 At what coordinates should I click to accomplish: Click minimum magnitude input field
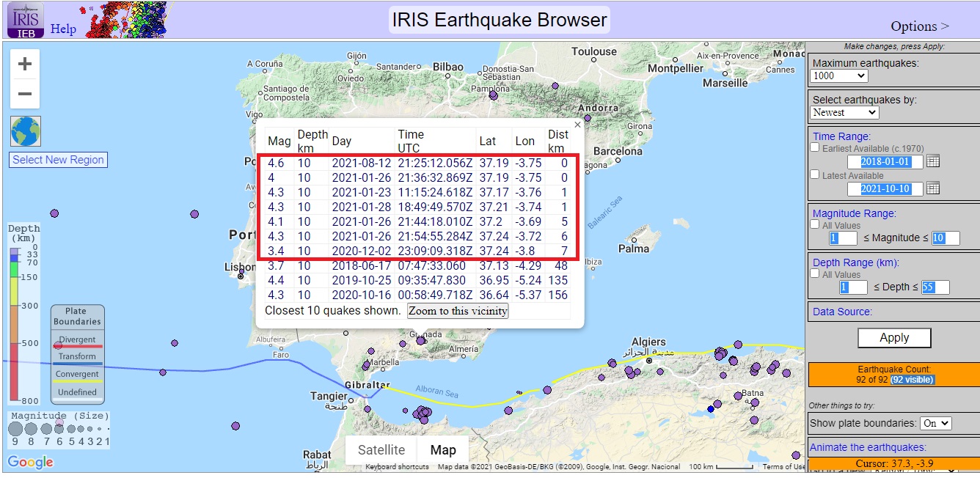[843, 238]
